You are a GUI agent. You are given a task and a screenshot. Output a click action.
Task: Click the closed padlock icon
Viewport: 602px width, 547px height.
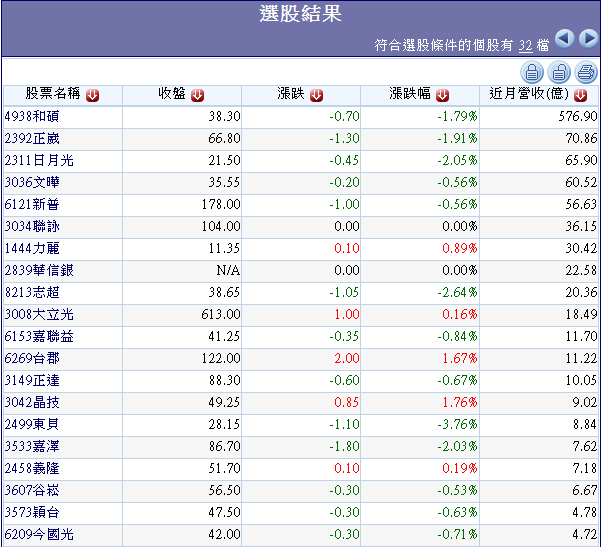(x=532, y=72)
